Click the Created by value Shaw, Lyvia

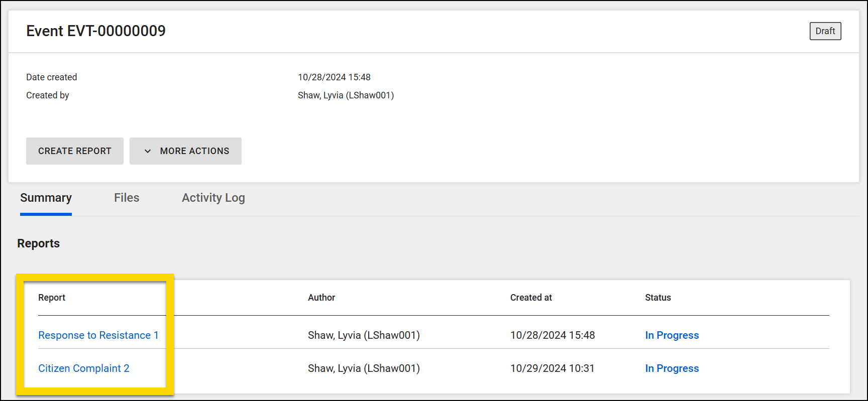(x=346, y=95)
